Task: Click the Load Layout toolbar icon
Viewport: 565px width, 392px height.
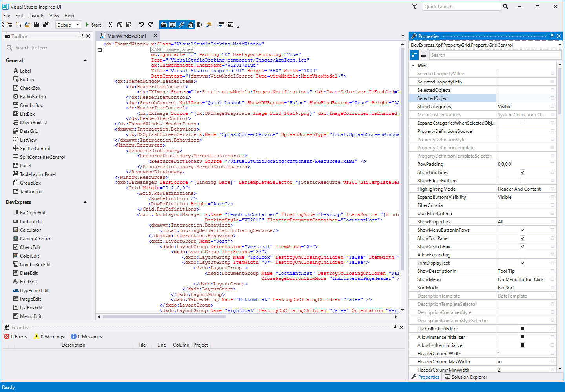Action: pos(222,25)
